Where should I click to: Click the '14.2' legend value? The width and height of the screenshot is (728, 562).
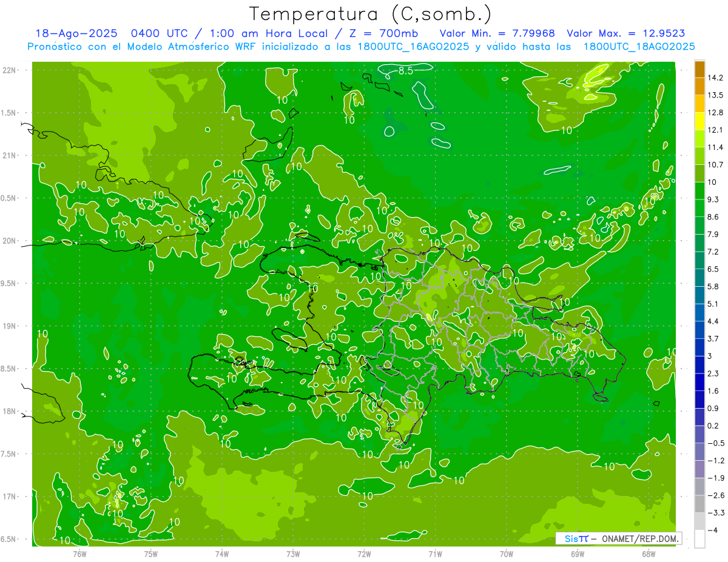pos(715,78)
